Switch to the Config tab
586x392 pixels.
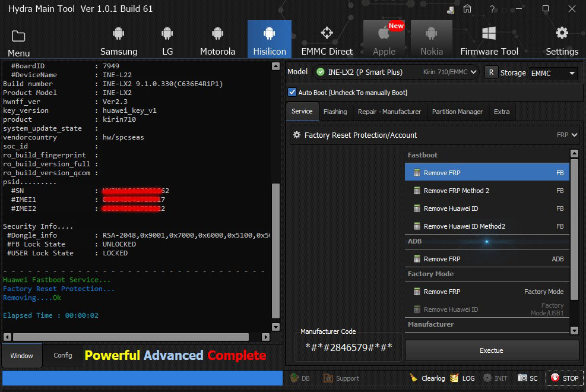click(x=63, y=355)
